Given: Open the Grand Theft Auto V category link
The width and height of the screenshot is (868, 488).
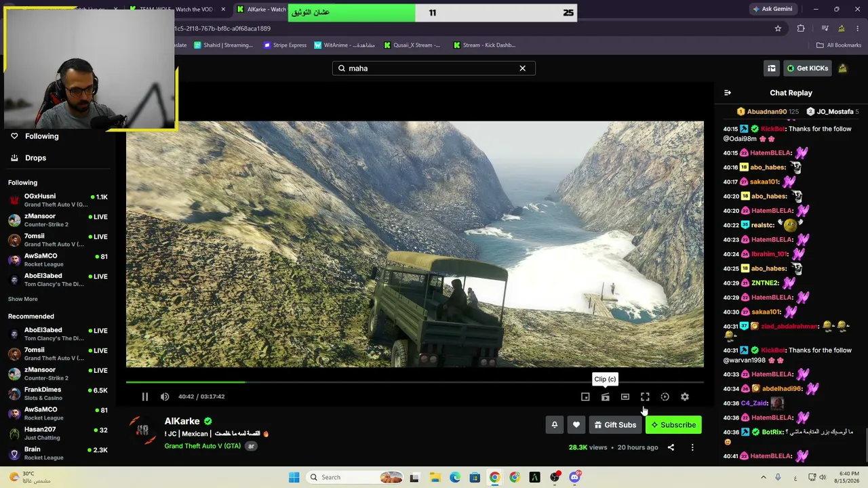Looking at the screenshot, I should tap(202, 446).
